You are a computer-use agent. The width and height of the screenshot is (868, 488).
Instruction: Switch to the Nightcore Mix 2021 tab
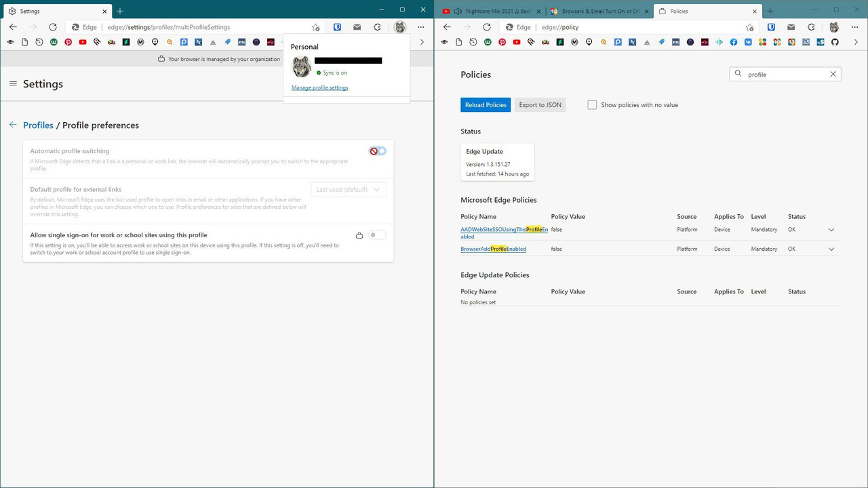[x=492, y=11]
